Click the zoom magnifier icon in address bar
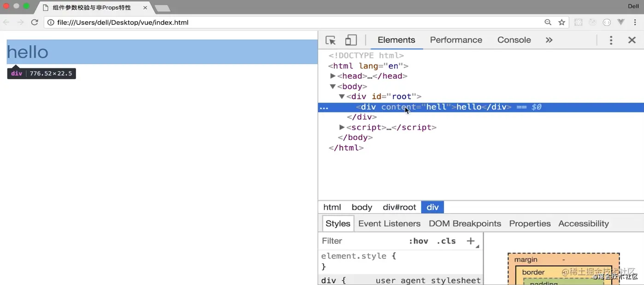The image size is (644, 285). (x=548, y=22)
